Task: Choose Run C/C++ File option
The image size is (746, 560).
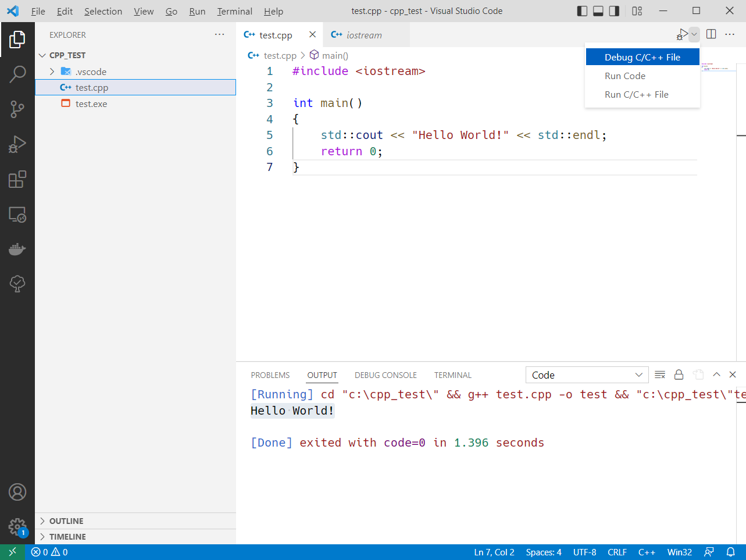Action: point(643,94)
